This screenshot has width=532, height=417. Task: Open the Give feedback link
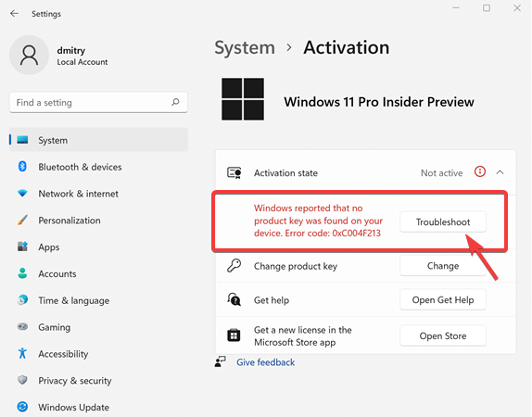265,362
